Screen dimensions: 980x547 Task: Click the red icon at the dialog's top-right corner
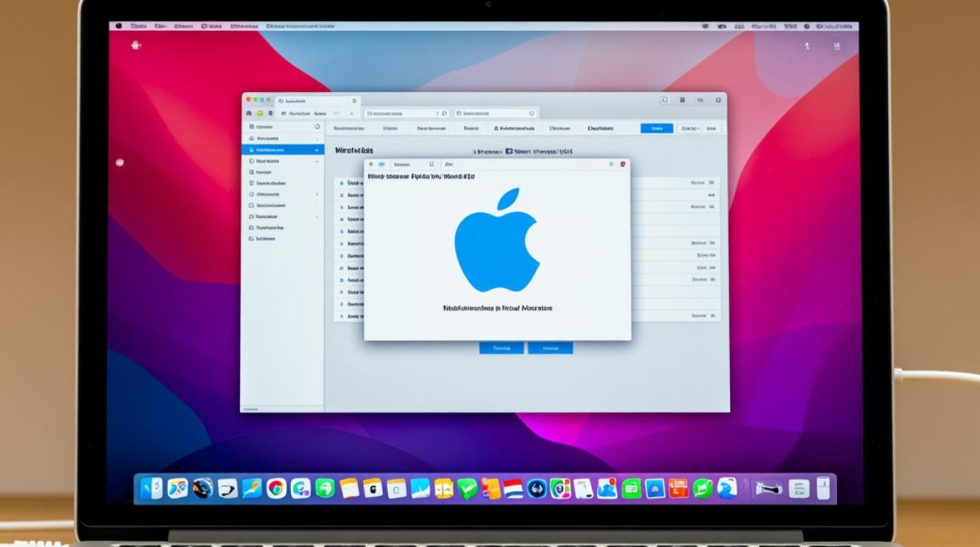[x=622, y=165]
